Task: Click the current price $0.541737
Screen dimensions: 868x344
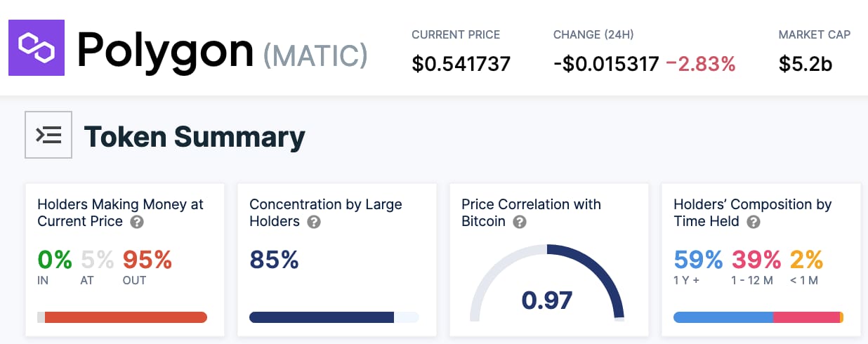Action: 461,65
